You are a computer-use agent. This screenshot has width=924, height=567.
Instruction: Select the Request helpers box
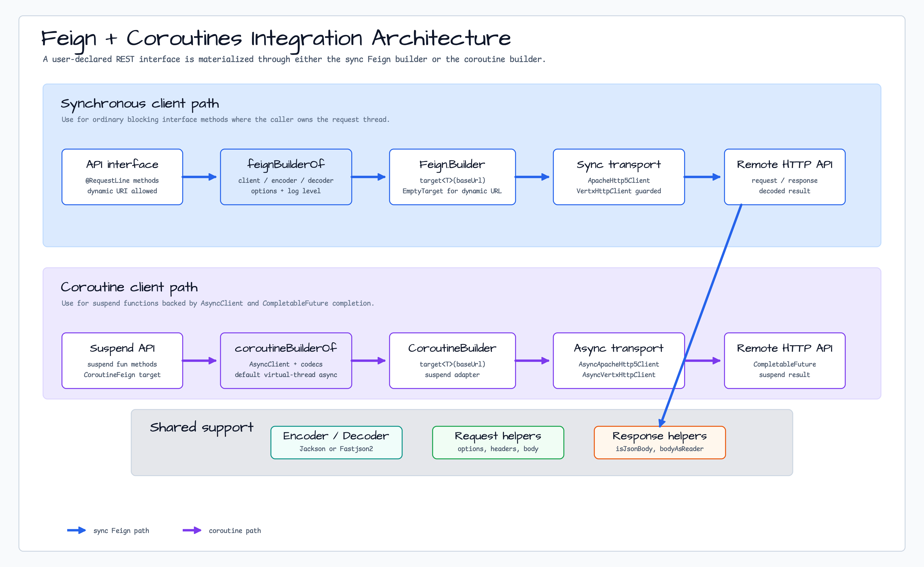(x=498, y=443)
